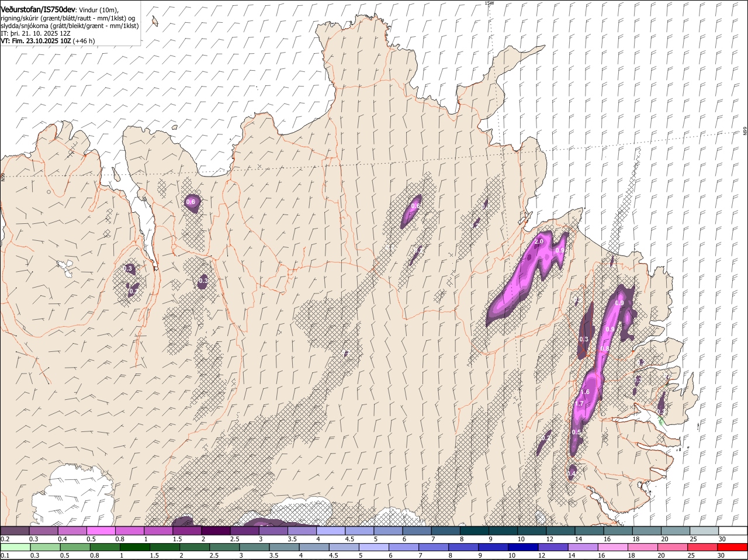Click the darkest green 1 mm rain swatch
Viewport: 748px width, 560px height.
134,547
